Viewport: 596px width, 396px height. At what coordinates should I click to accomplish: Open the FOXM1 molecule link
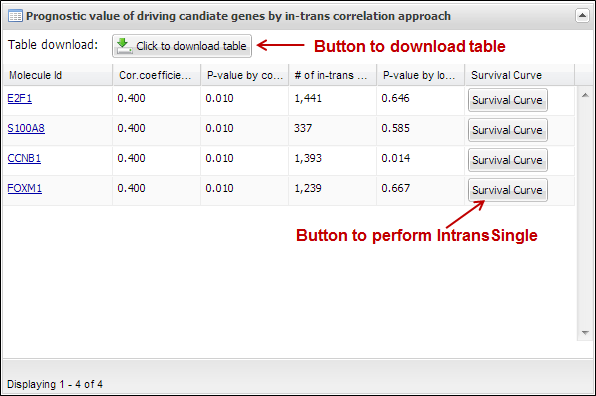click(25, 188)
